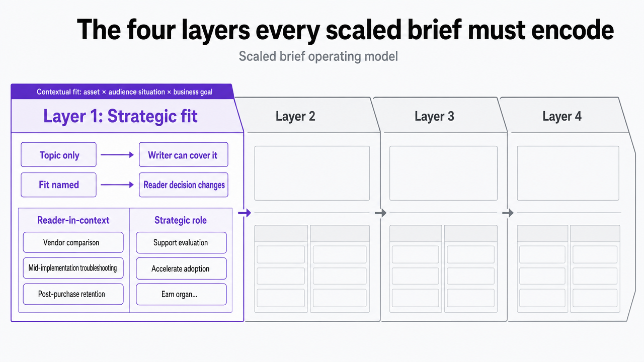Open the Layer 4 tab
Screen dimensions: 644x362
(565, 116)
